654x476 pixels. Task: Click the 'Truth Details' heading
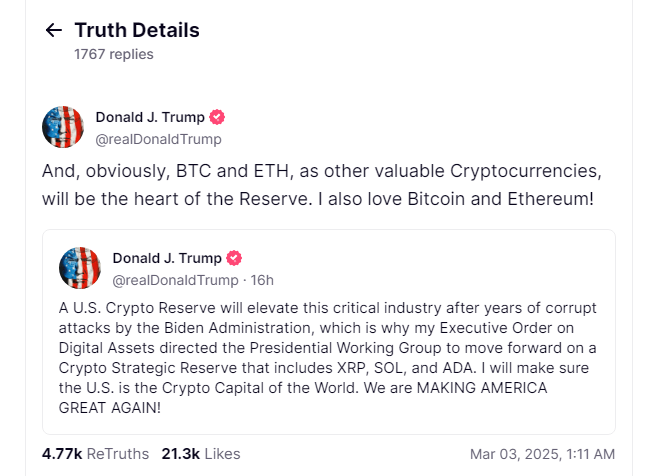point(137,30)
